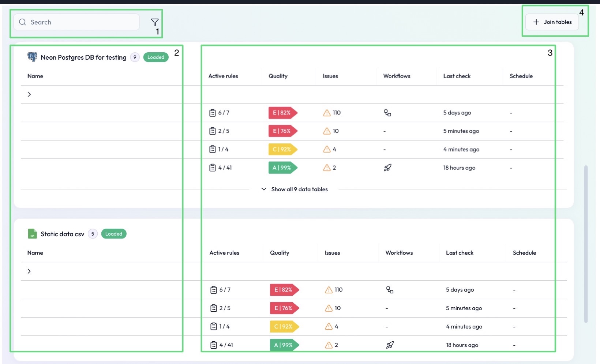Click the Last check column header in Static csv table
This screenshot has height=364, width=600.
point(460,253)
